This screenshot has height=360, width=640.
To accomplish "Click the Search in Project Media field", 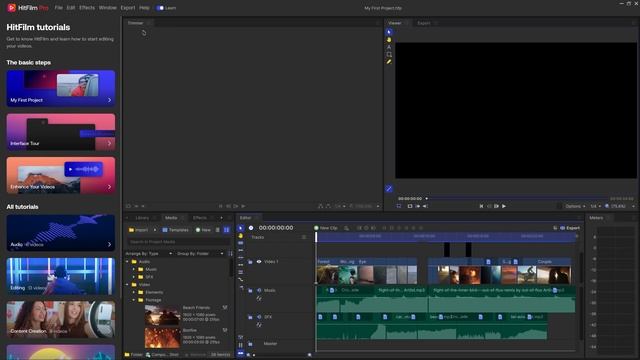I will point(178,242).
